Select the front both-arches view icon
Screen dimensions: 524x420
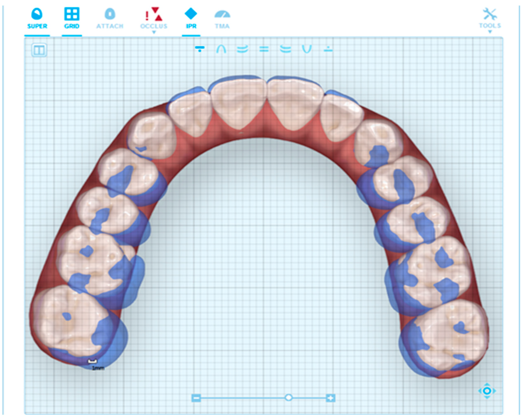264,49
